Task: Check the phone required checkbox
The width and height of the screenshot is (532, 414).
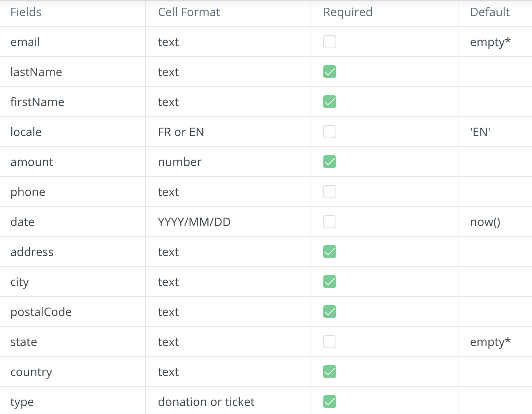Action: pos(329,192)
